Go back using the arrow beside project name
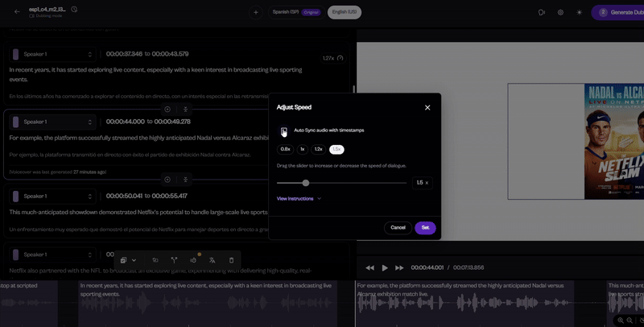644x327 pixels. pyautogui.click(x=17, y=11)
